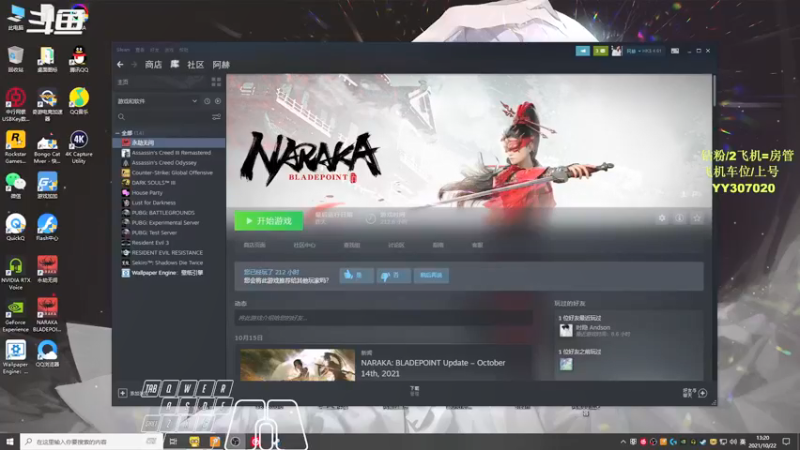Open Rockstar Games launcher desktop icon
The image size is (800, 450).
pyautogui.click(x=15, y=146)
